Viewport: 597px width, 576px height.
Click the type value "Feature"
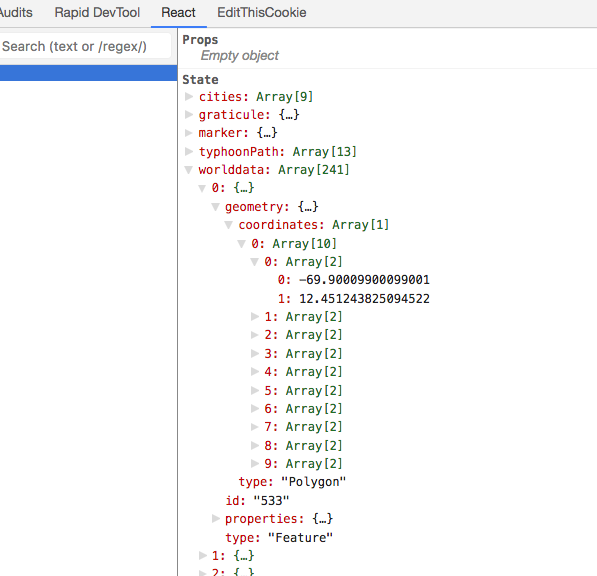[x=300, y=538]
